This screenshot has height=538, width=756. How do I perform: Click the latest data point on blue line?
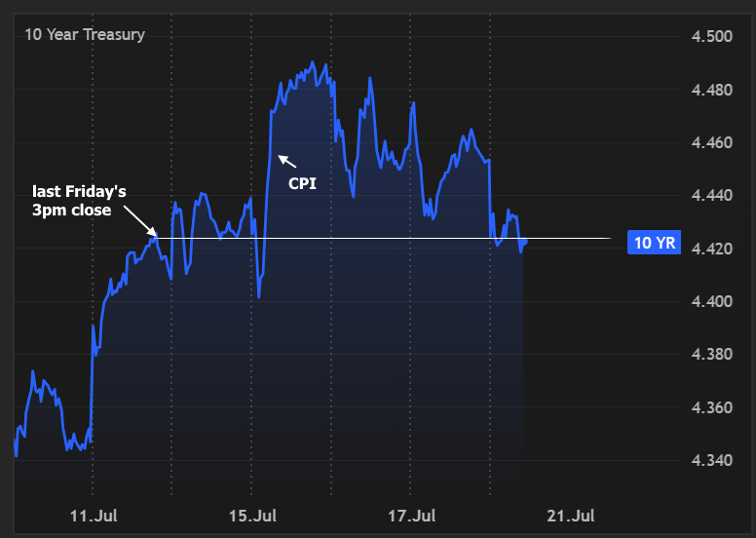tap(525, 242)
